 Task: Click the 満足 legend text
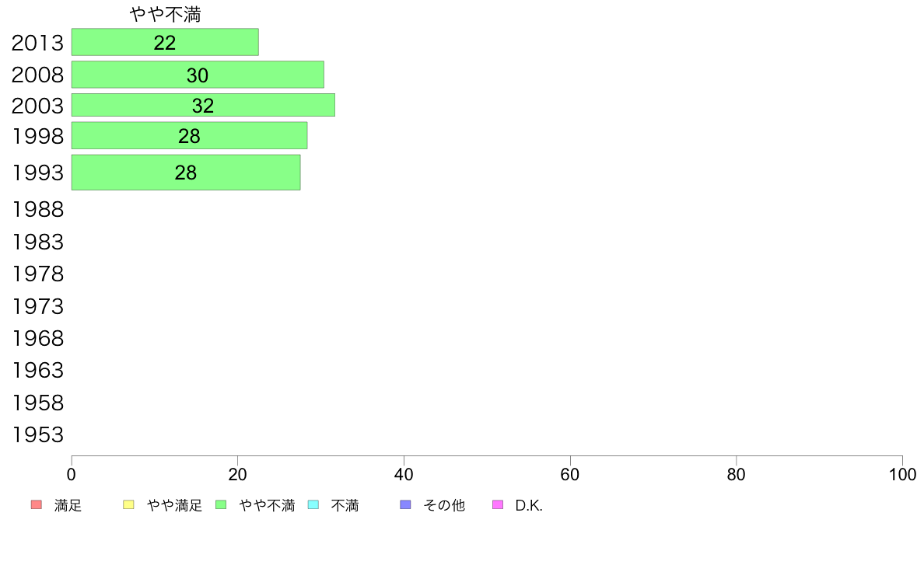click(x=68, y=505)
